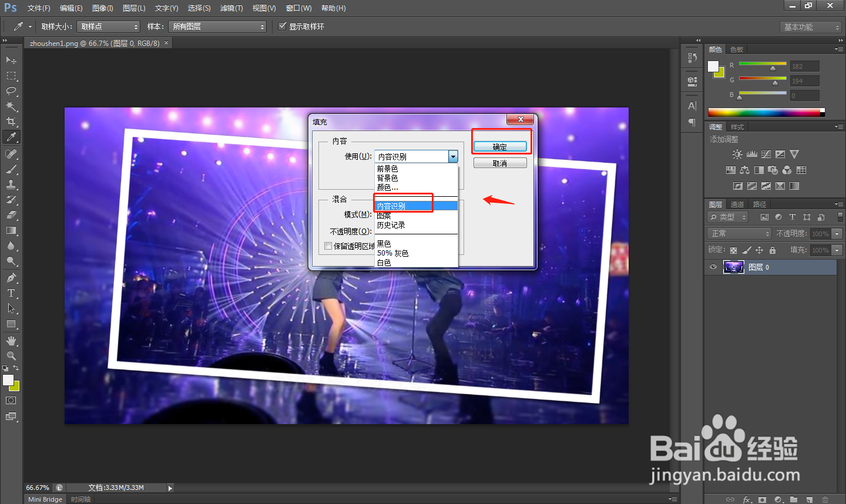Open the History panel icon
The height and width of the screenshot is (504, 846).
(692, 58)
